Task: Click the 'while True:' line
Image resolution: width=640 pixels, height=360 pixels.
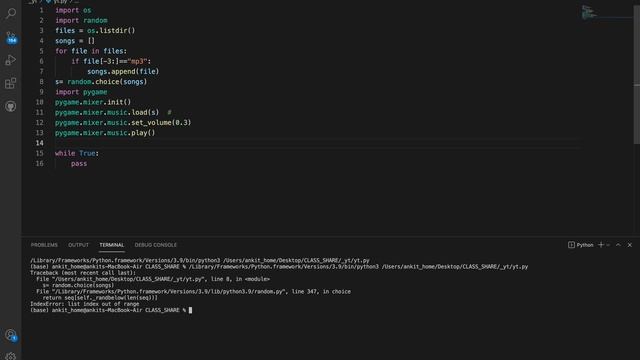Action: (77, 153)
